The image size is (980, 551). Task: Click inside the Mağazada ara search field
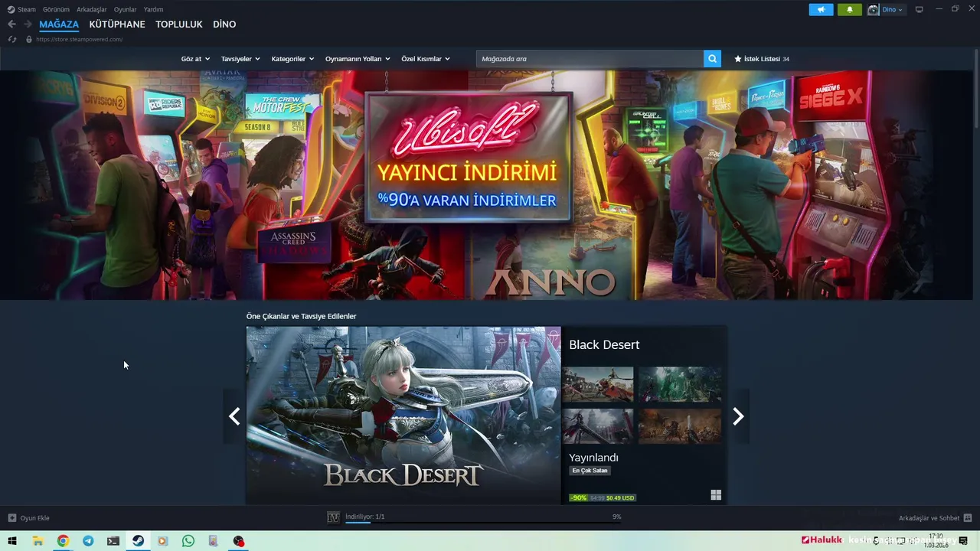coord(590,59)
